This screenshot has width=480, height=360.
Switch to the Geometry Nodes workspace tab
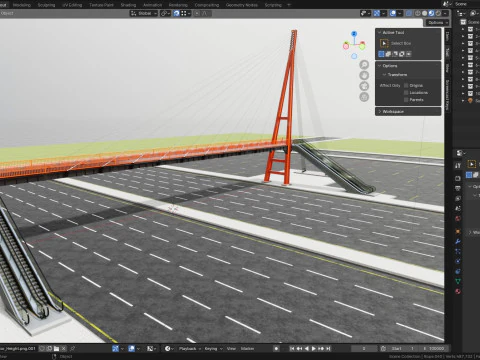242,5
